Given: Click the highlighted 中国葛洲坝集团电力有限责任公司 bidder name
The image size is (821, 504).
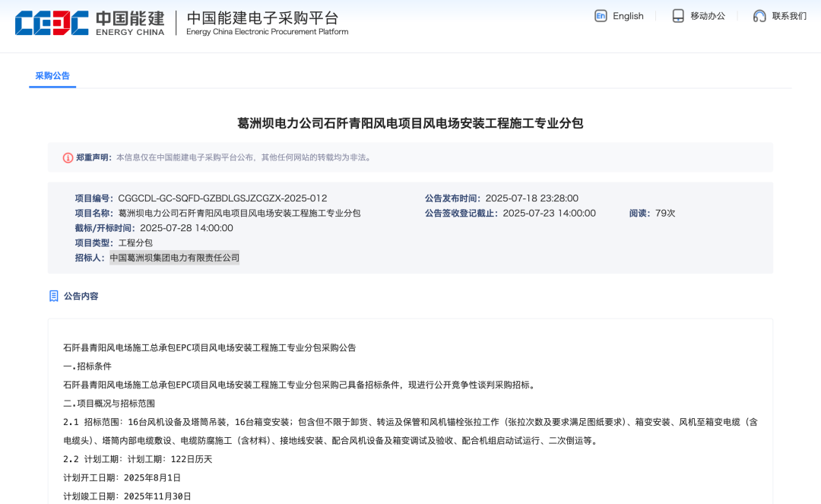Looking at the screenshot, I should 174,258.
